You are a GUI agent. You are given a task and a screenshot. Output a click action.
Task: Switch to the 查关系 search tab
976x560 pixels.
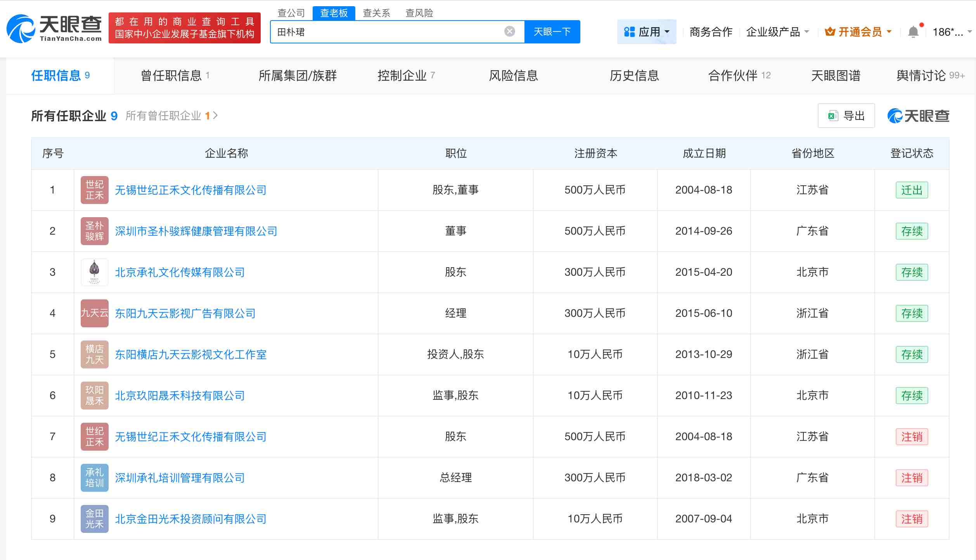pyautogui.click(x=376, y=13)
